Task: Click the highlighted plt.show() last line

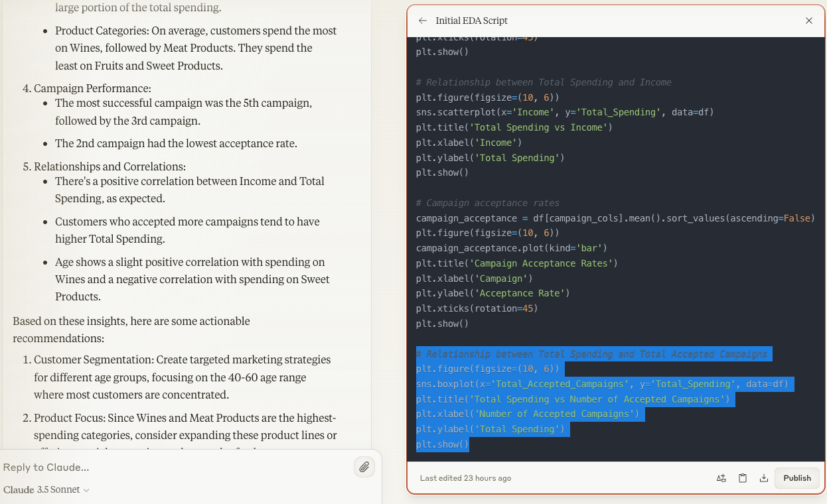Action: 442,444
